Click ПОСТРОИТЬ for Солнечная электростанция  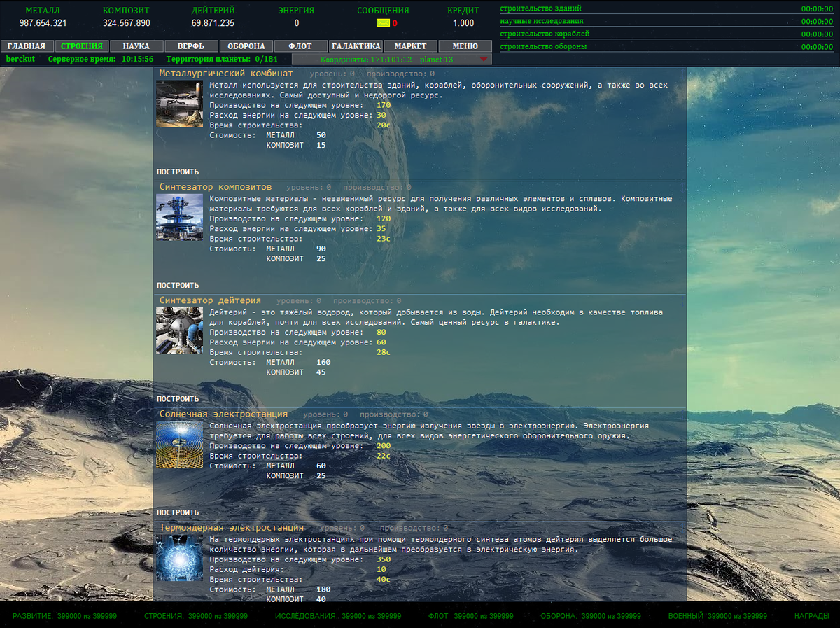click(178, 512)
